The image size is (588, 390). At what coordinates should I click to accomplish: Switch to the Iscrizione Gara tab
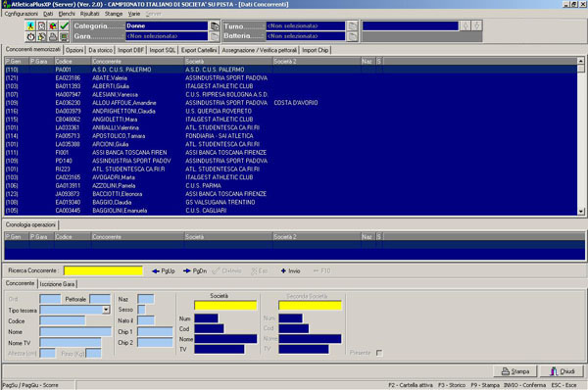point(57,284)
